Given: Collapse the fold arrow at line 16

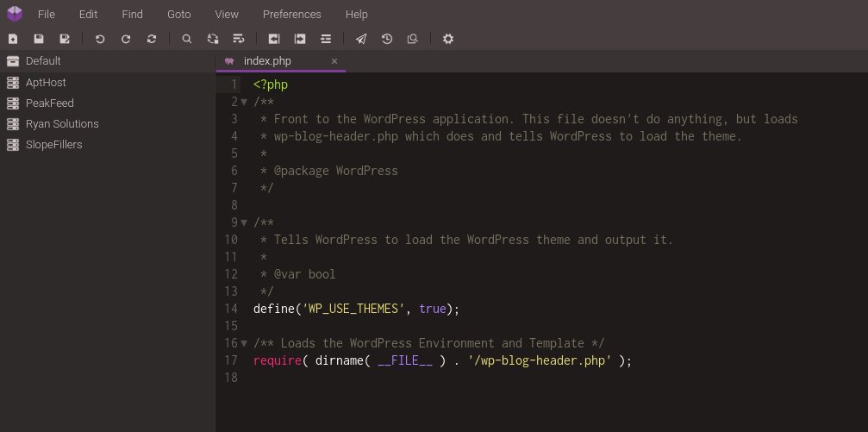Looking at the screenshot, I should click(244, 343).
